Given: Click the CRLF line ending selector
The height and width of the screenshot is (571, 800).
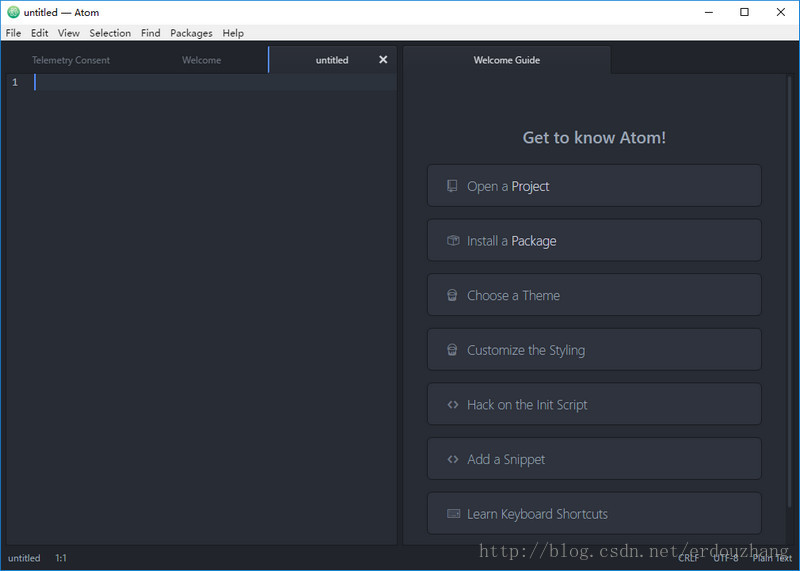Looking at the screenshot, I should point(688,558).
